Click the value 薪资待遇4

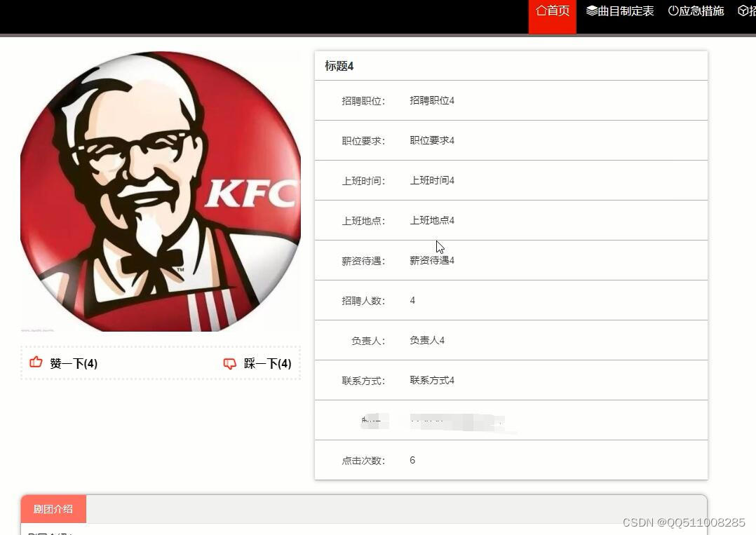432,260
